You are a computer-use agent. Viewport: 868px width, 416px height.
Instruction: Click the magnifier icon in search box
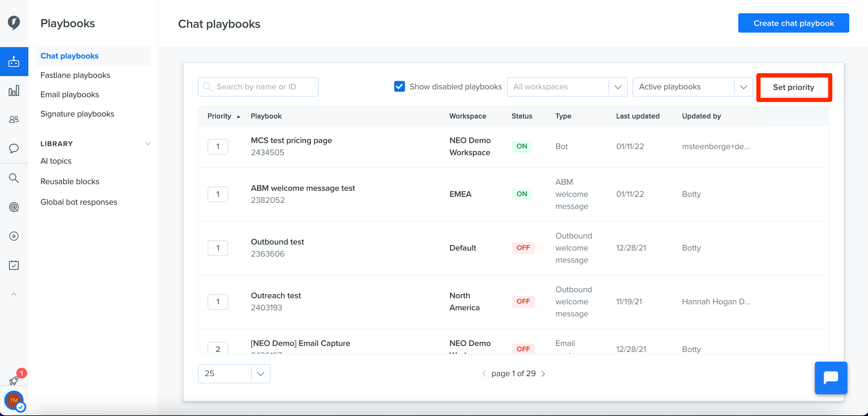coord(208,87)
